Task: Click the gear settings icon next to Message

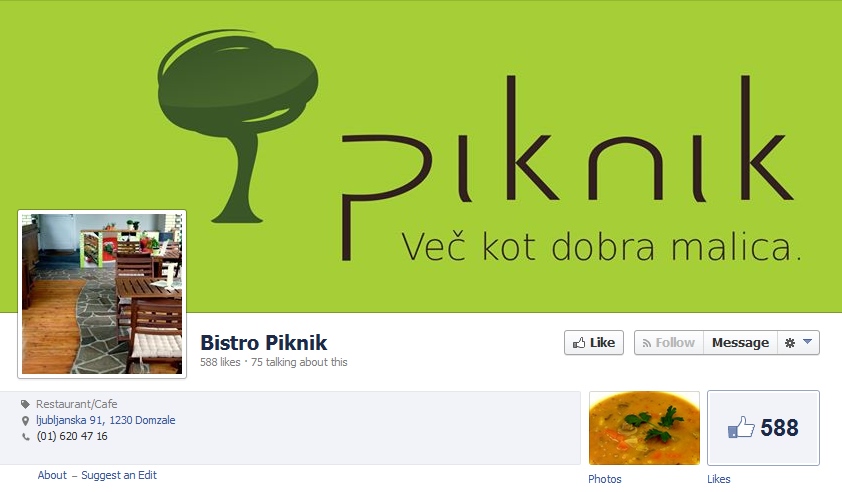Action: tap(789, 343)
